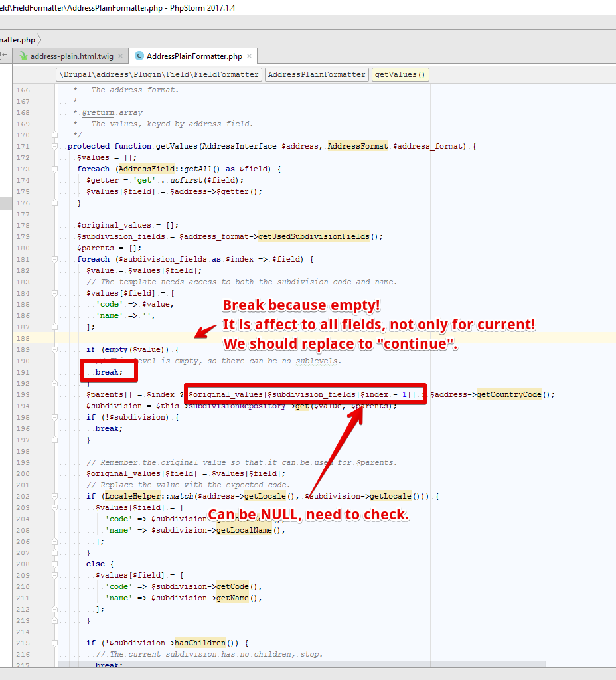Click the getValues() method breadcrumb
Screen dimensions: 616x680
coord(400,75)
